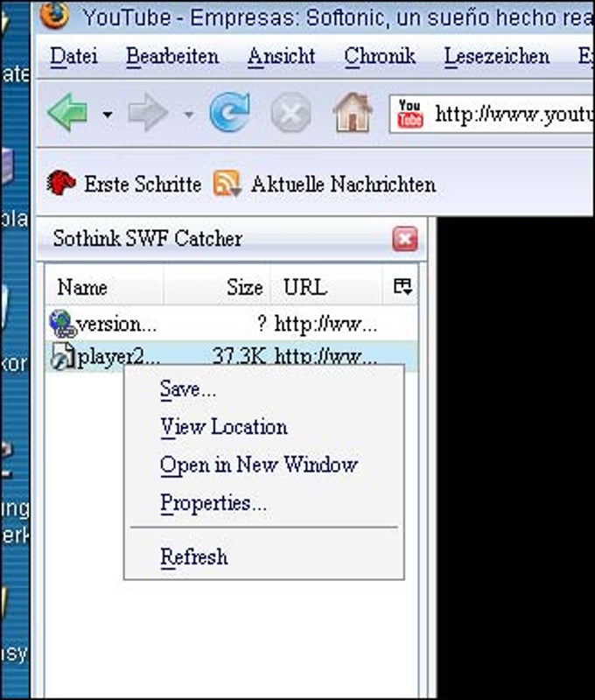Open the Datei menu
Viewport: 595px width, 700px height.
pos(73,57)
